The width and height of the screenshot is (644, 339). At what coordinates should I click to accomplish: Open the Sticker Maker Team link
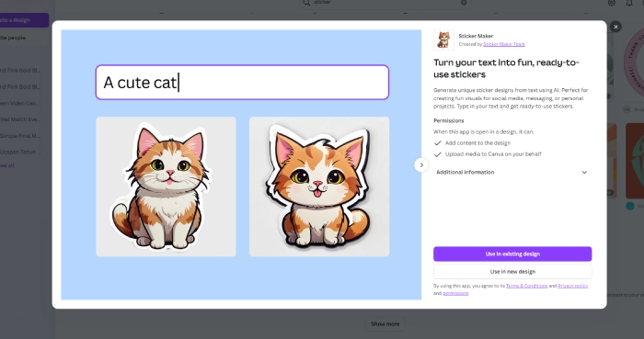(x=504, y=44)
